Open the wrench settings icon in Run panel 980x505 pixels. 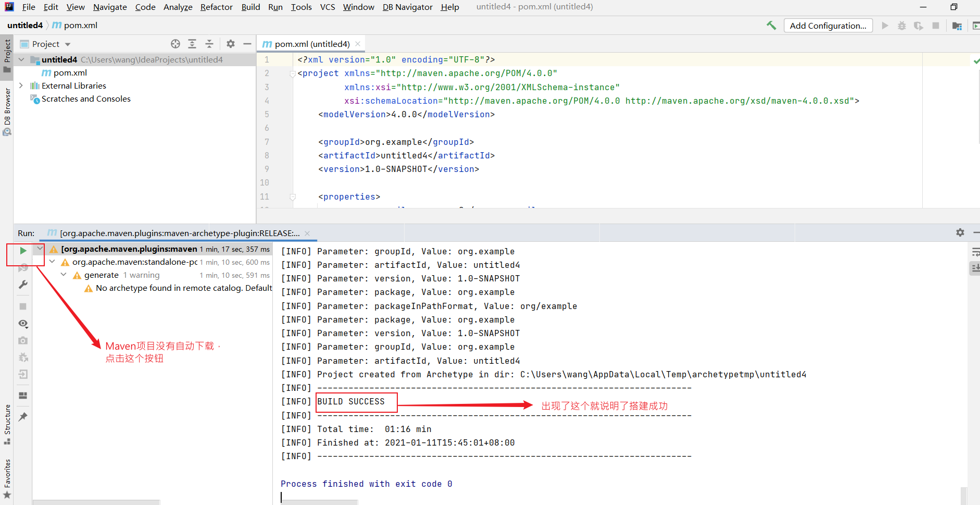click(x=23, y=285)
